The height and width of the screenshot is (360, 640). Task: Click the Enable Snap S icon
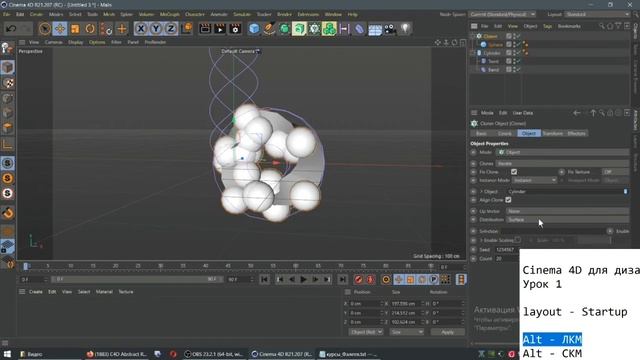coord(7,163)
